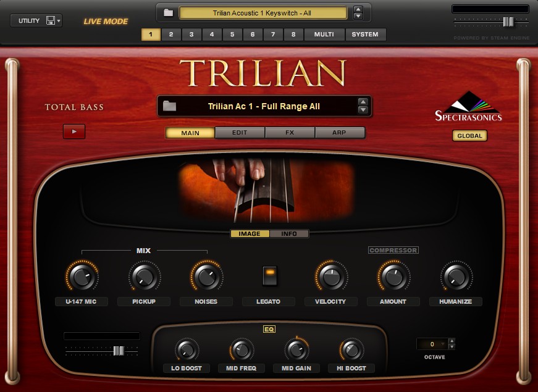The width and height of the screenshot is (538, 392).
Task: Show the IMAGE view
Action: 250,233
